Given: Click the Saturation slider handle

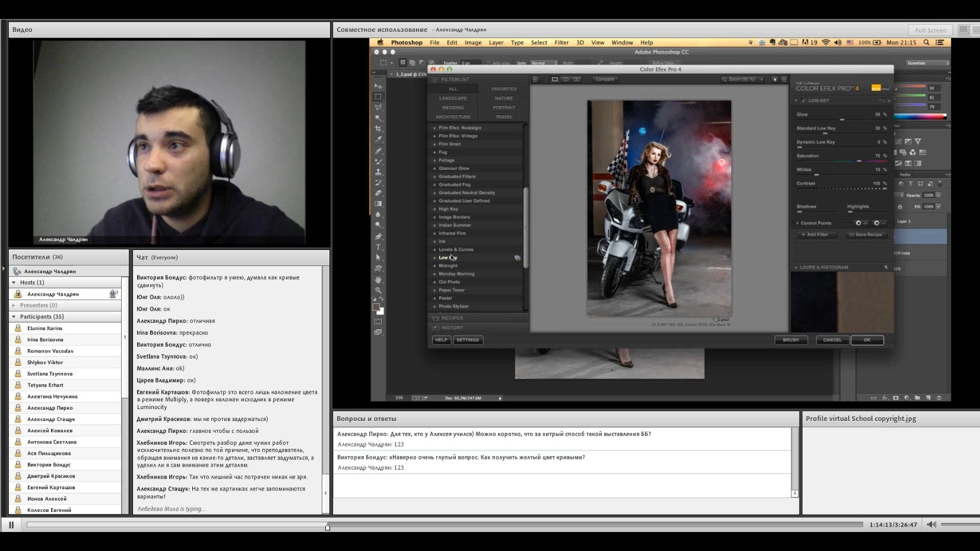Looking at the screenshot, I should point(859,161).
